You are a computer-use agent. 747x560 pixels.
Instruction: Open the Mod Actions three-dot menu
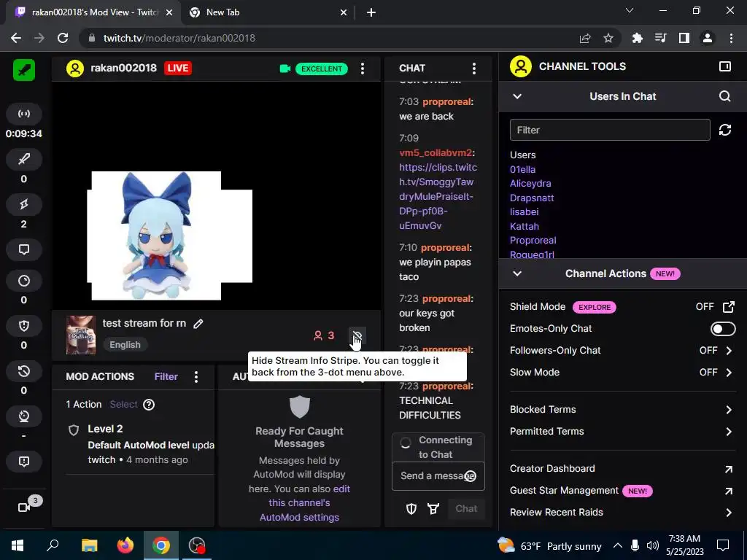[196, 377]
